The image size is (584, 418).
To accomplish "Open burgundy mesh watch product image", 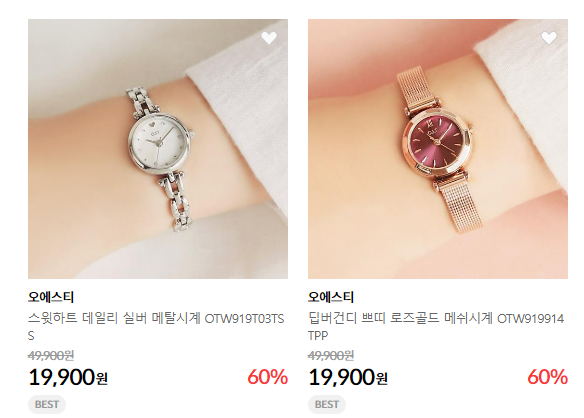I will coord(438,149).
